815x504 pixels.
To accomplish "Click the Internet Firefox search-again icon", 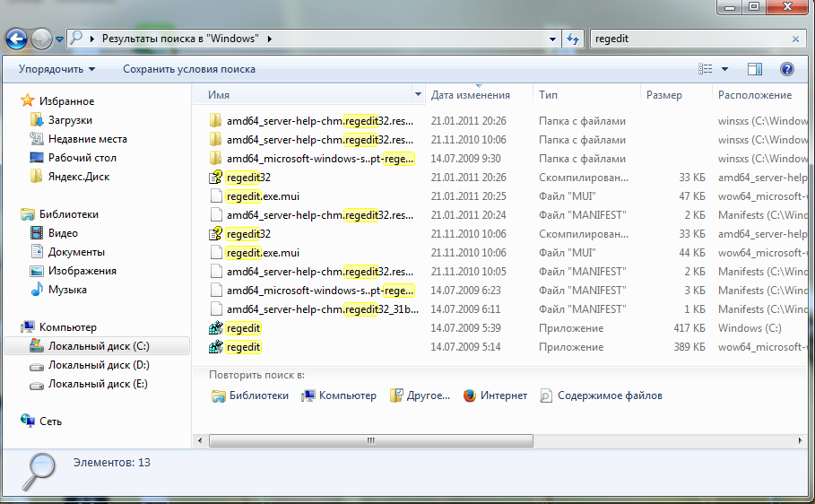I will click(469, 395).
